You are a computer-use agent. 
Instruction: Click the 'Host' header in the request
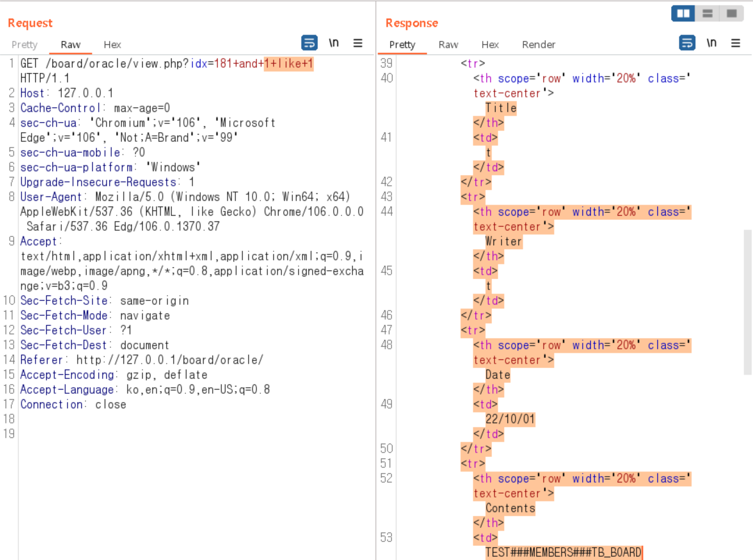[32, 93]
